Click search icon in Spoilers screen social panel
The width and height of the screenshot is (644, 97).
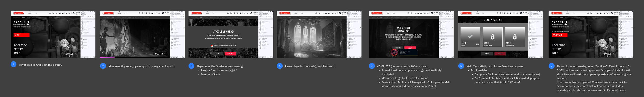coord(272,17)
